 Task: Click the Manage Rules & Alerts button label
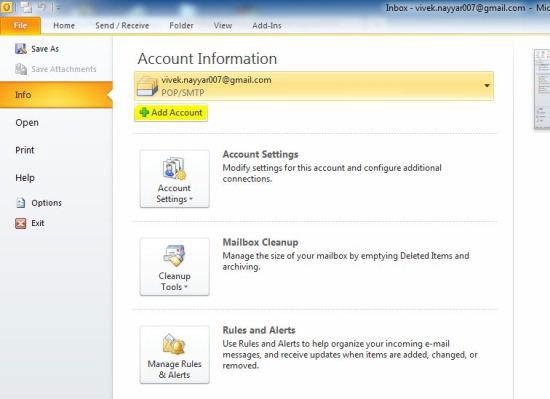point(174,369)
